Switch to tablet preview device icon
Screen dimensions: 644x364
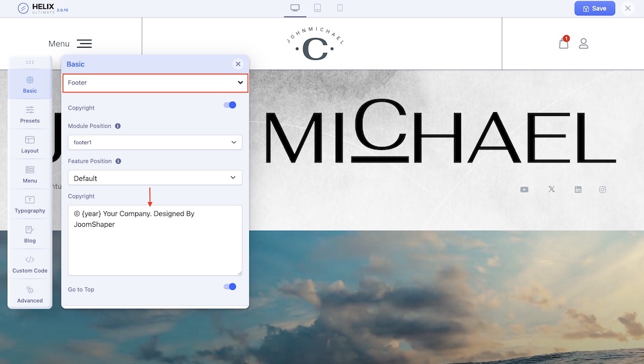pyautogui.click(x=317, y=8)
